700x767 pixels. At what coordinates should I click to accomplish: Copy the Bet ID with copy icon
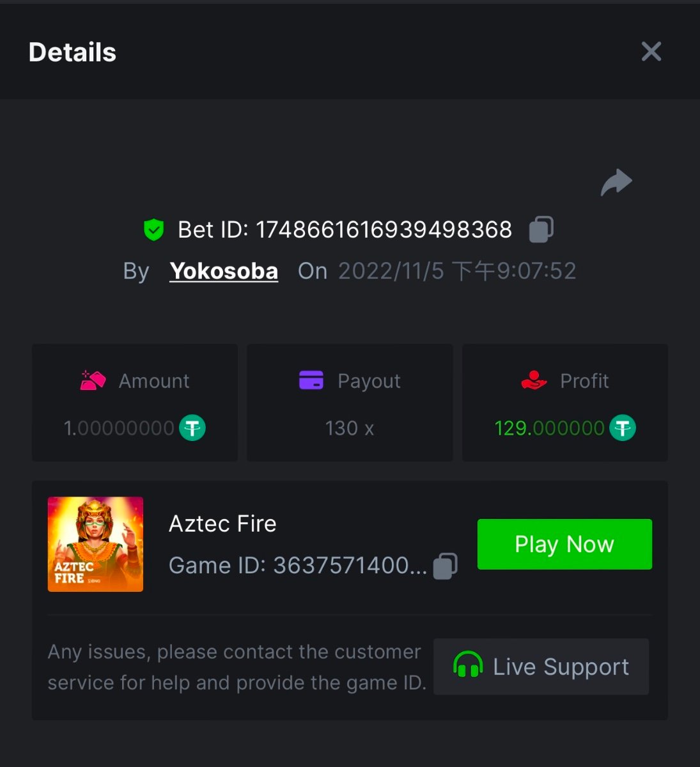(x=541, y=229)
